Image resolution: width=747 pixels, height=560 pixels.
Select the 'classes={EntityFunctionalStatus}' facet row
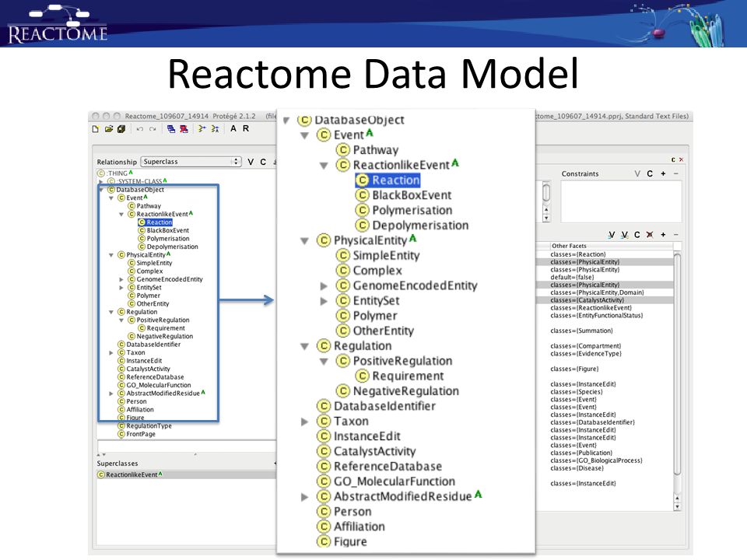[597, 315]
